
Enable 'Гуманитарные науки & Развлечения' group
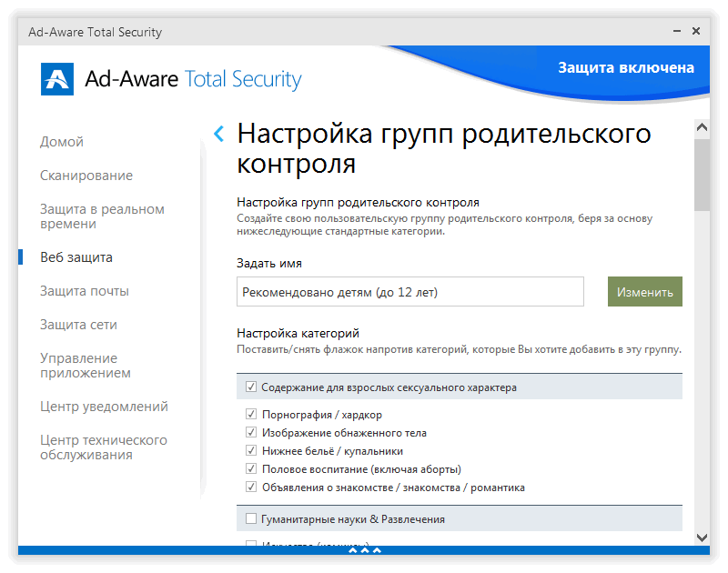click(250, 517)
